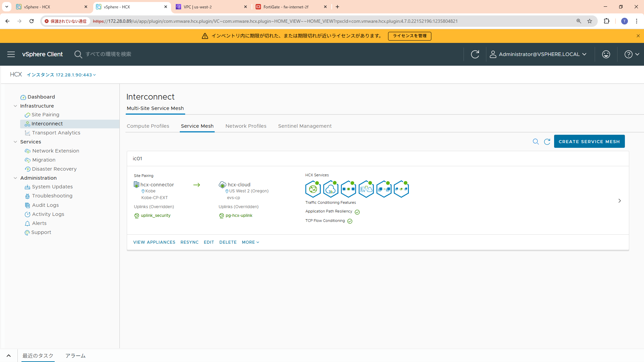644x362 pixels.
Task: Click the refresh icon beside Create Service Mesh
Action: click(547, 142)
